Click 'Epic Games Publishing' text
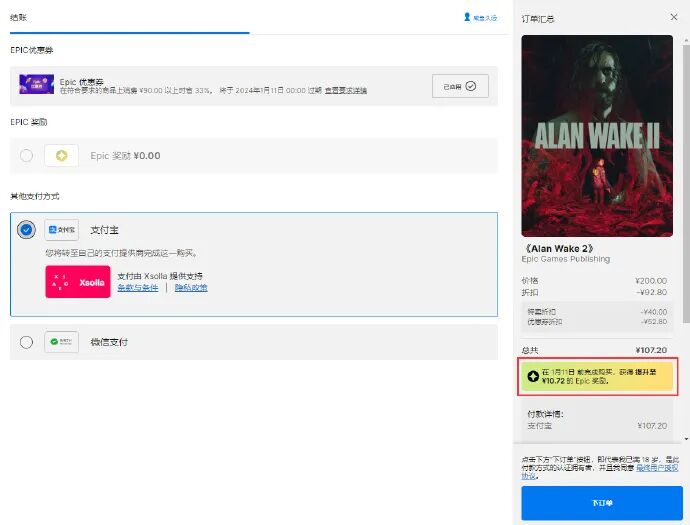Screen dimensions: 690x525 pyautogui.click(x=566, y=259)
